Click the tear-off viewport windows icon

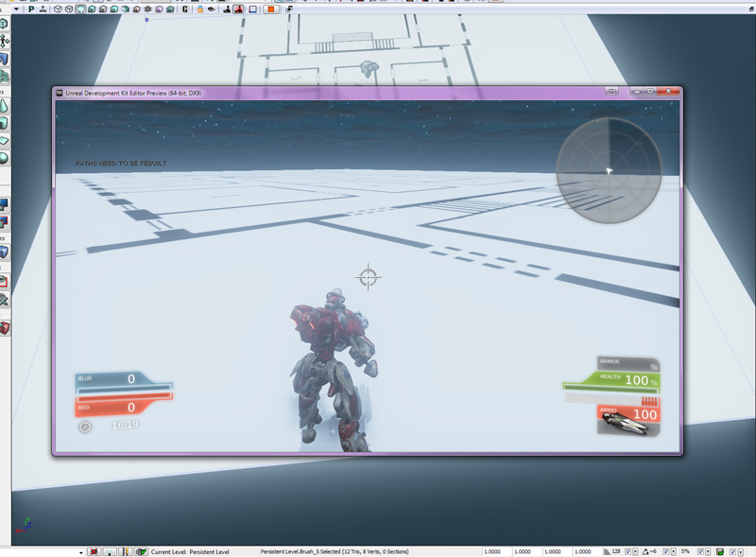tap(289, 9)
